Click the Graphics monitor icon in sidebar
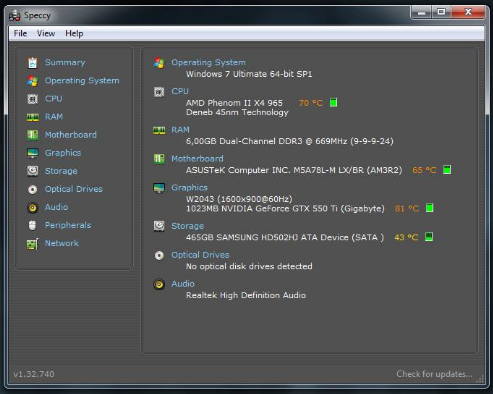493x394 pixels. (x=33, y=153)
